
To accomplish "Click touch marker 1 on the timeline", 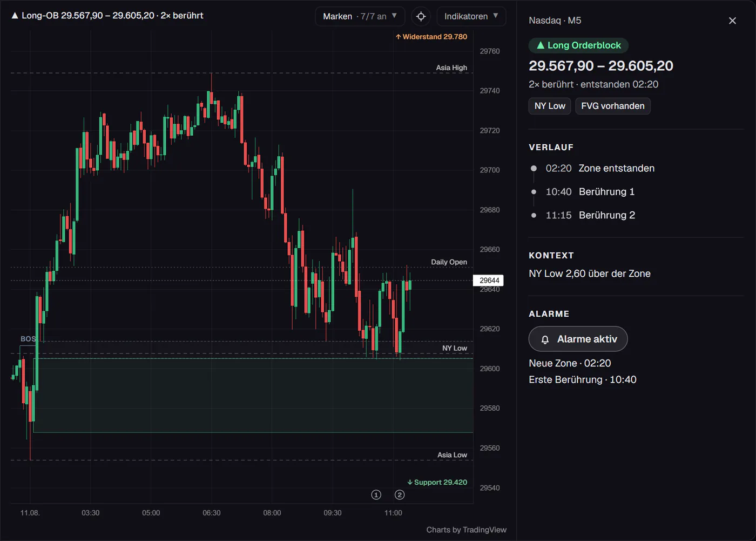I will coord(376,495).
